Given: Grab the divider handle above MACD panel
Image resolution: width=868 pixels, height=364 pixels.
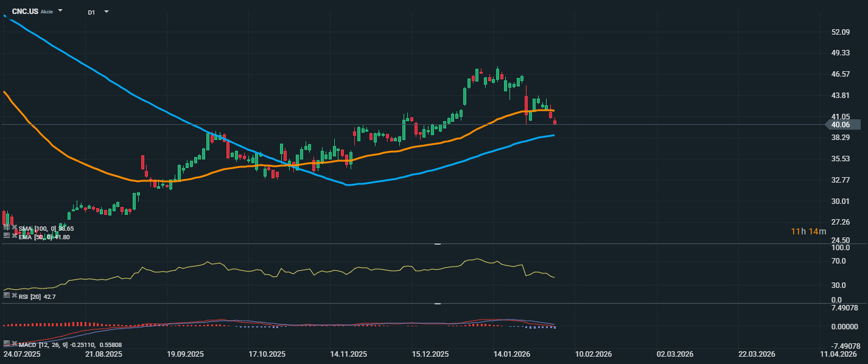Looking at the screenshot, I should point(437,303).
